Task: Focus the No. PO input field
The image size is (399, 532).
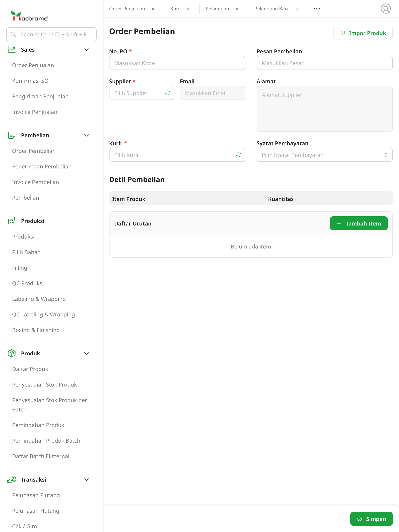Action: (x=177, y=63)
